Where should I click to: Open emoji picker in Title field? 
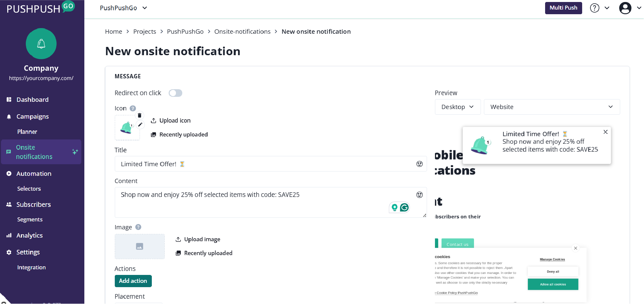click(419, 164)
